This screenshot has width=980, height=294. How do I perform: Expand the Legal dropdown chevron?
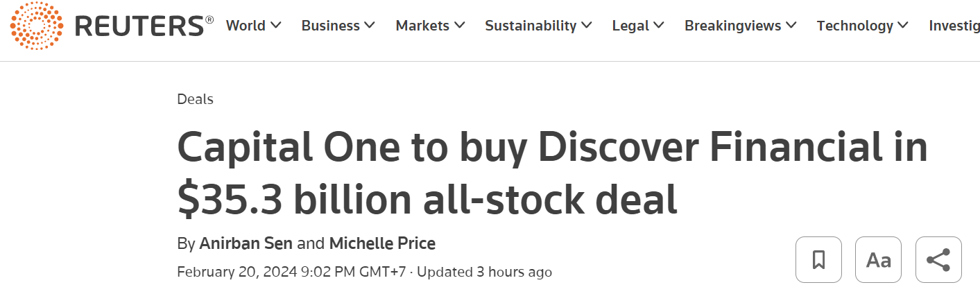(x=659, y=26)
